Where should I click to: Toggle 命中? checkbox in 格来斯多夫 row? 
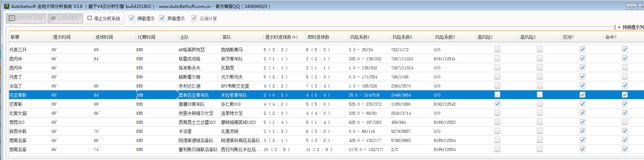coord(624,67)
